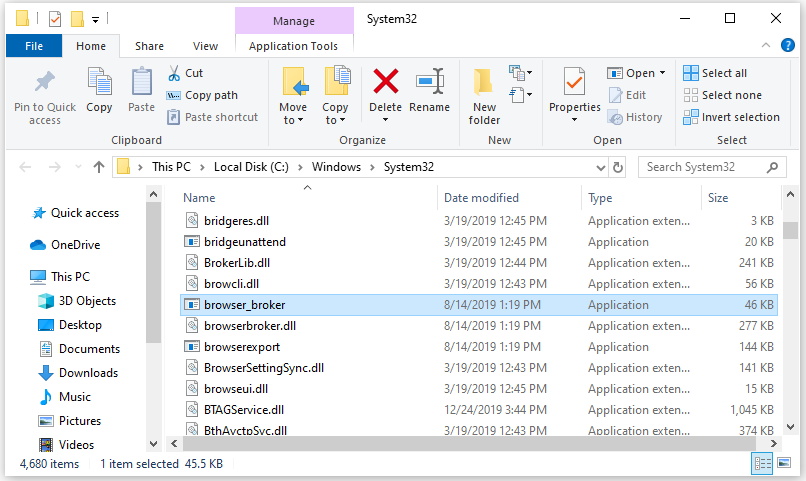
Task: Switch to the Home tab
Action: click(91, 46)
